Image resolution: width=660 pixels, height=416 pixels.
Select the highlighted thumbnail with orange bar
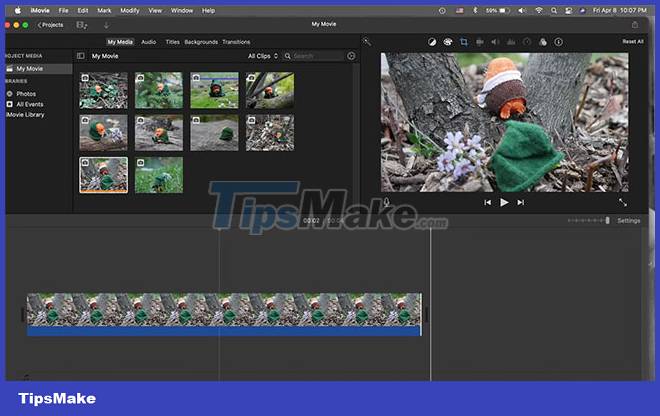tap(104, 175)
